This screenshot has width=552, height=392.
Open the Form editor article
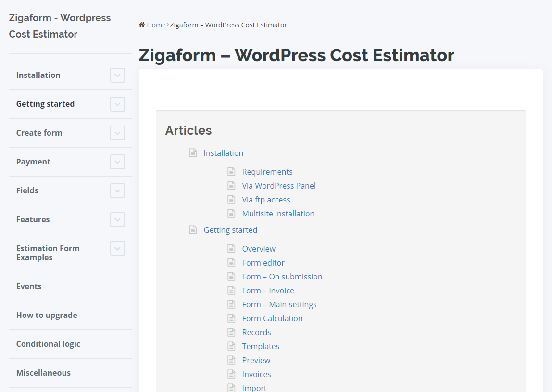click(263, 263)
